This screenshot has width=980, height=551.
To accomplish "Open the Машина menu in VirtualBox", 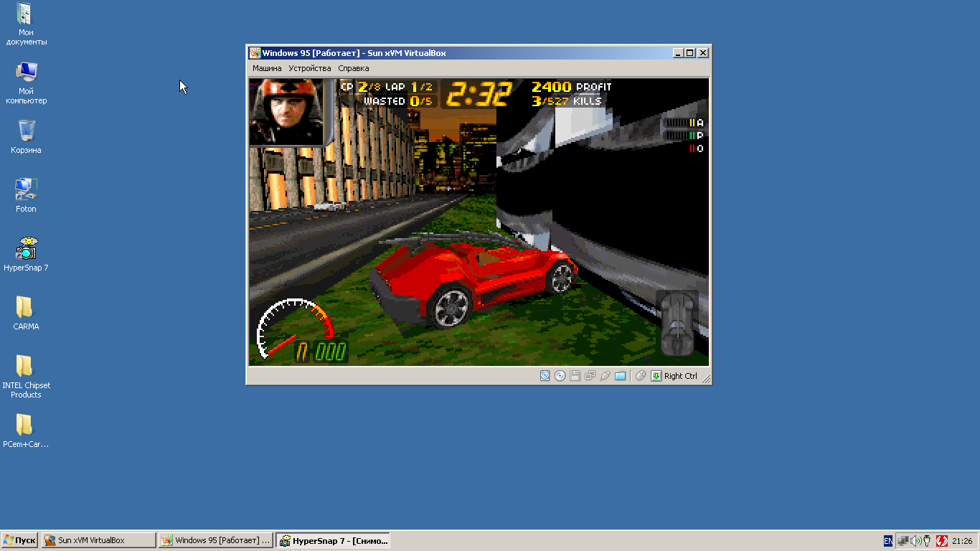I will [x=267, y=68].
